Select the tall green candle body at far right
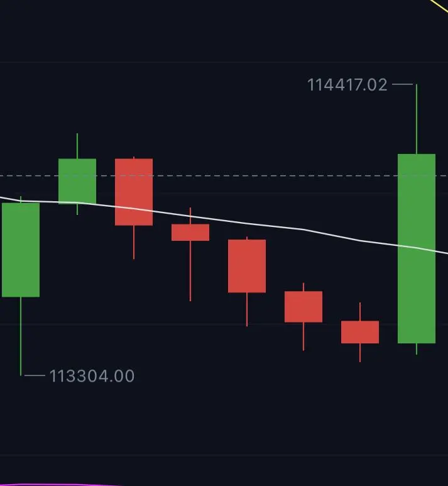 pyautogui.click(x=417, y=248)
